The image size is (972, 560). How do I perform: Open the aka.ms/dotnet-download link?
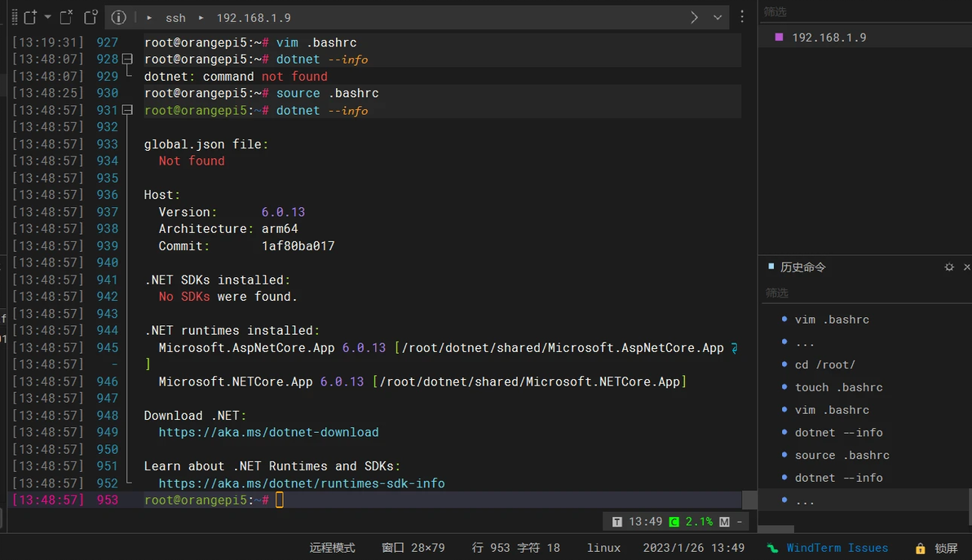[268, 432]
